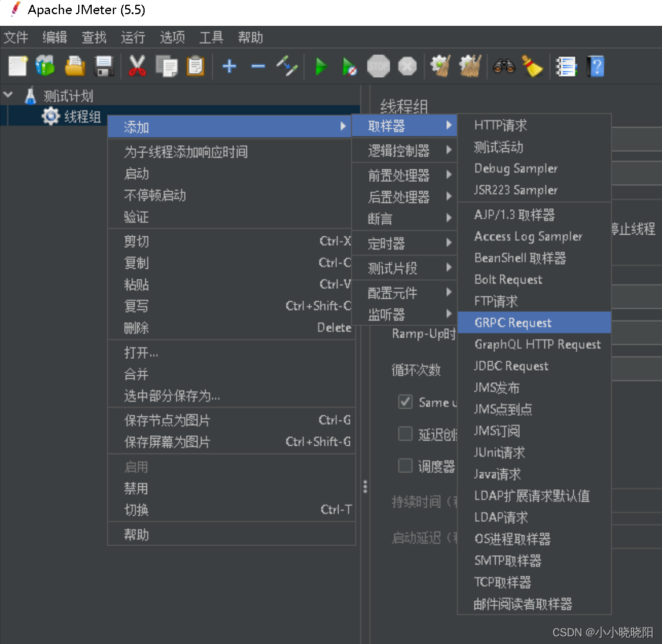The image size is (662, 644).
Task: Open the 工具 menu
Action: click(211, 38)
